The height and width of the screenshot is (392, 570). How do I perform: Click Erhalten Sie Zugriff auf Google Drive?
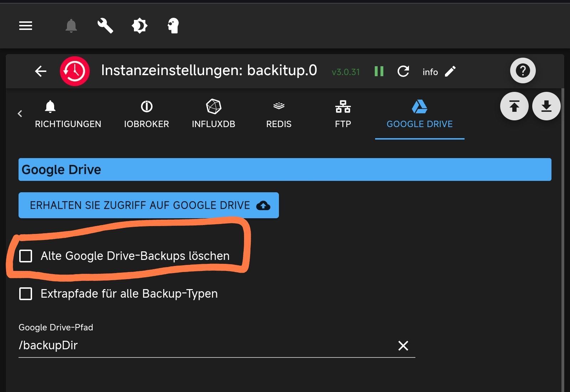[x=149, y=205]
